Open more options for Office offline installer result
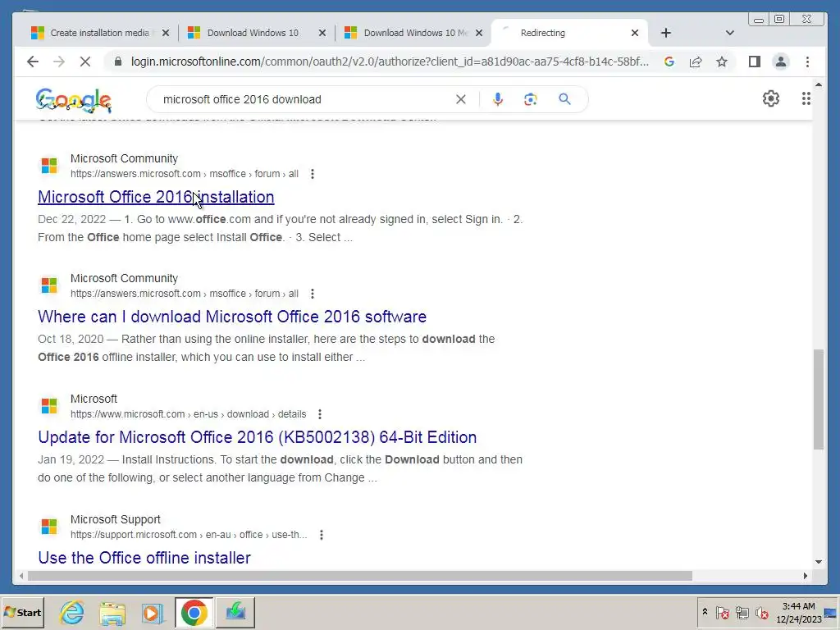The height and width of the screenshot is (630, 840). tap(322, 535)
